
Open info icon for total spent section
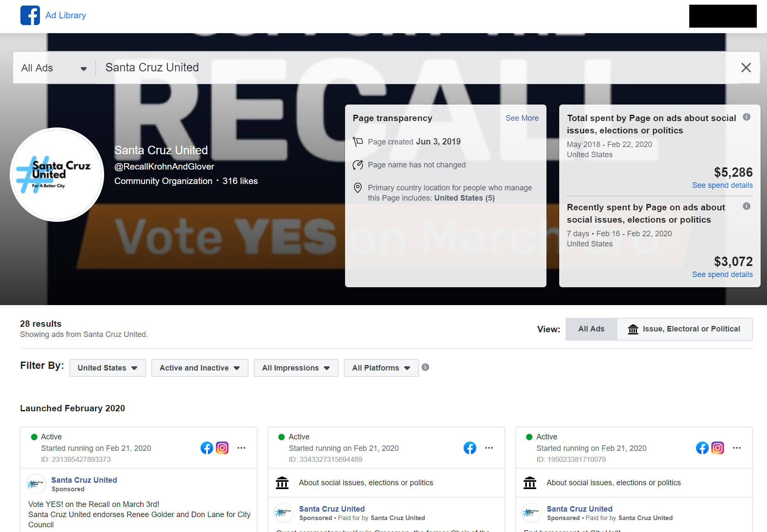click(747, 117)
